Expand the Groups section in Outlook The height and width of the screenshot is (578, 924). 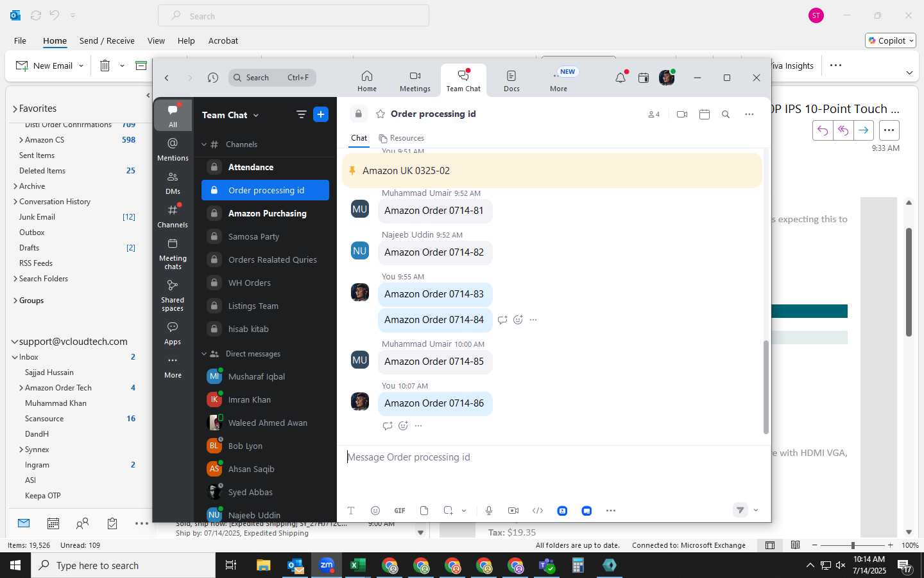click(x=15, y=301)
